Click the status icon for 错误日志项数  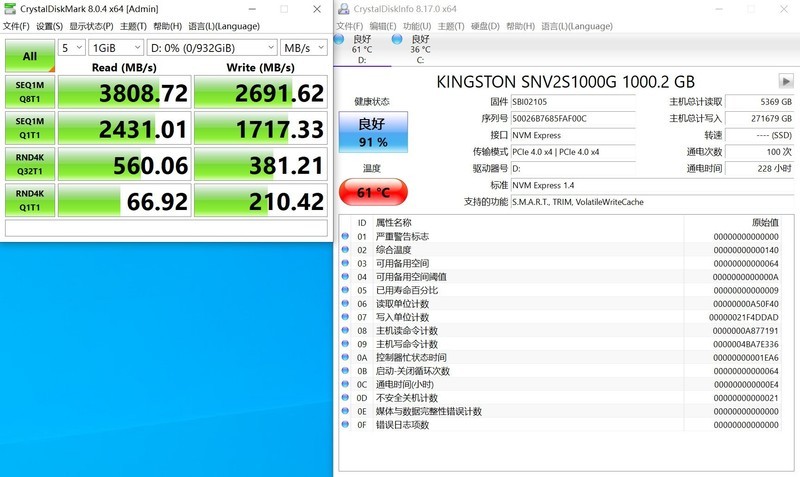point(345,424)
